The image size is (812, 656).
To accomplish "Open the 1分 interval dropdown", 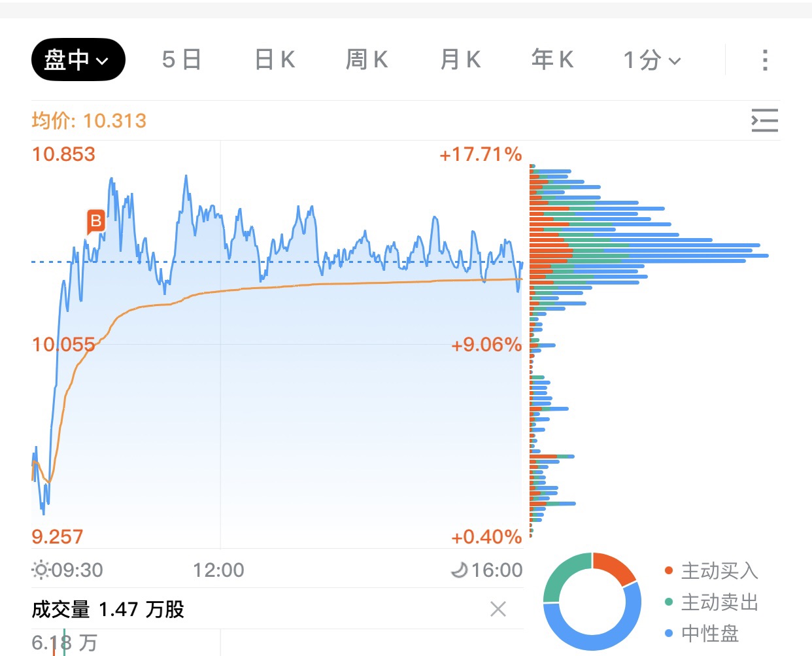I will coord(652,60).
